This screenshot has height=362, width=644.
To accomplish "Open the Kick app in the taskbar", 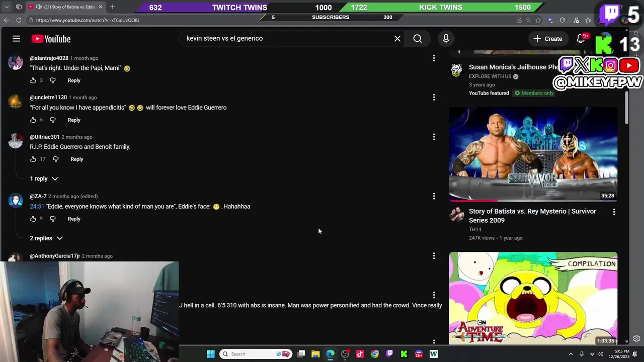I will pyautogui.click(x=404, y=354).
